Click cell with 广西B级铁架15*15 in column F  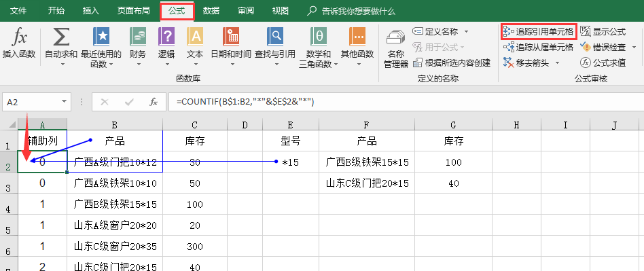pos(367,162)
